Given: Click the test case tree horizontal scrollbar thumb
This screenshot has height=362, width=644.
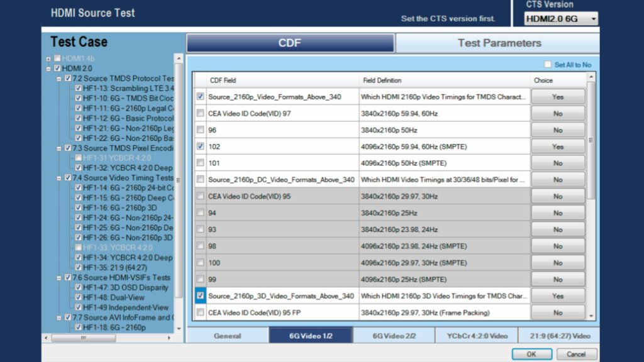Looking at the screenshot, I should (84, 337).
